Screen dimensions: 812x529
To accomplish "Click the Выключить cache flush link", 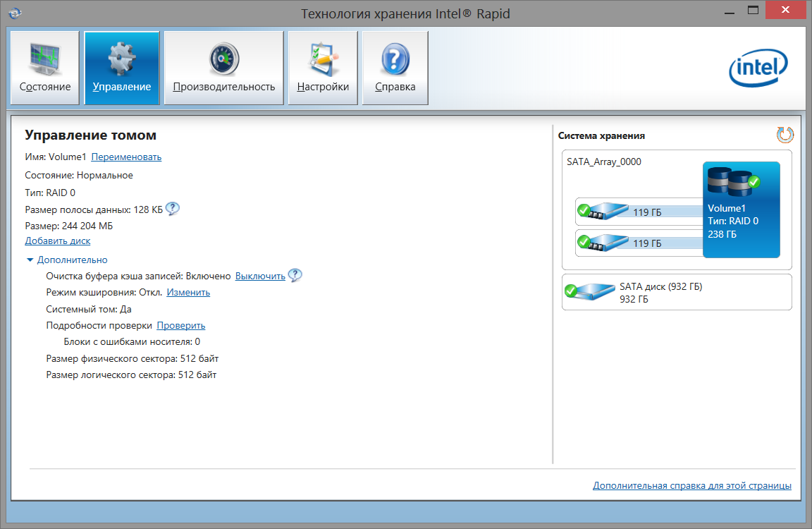I will tap(260, 276).
